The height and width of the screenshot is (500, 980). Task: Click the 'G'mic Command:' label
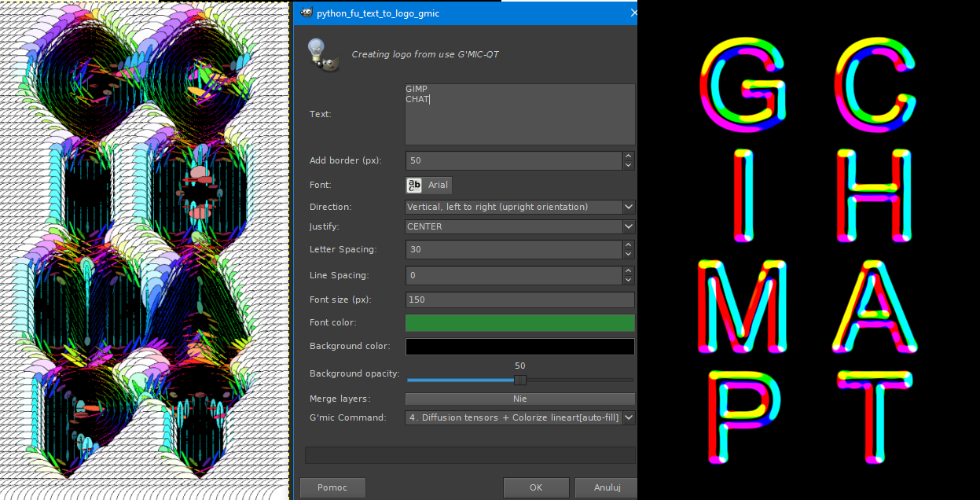(x=348, y=417)
